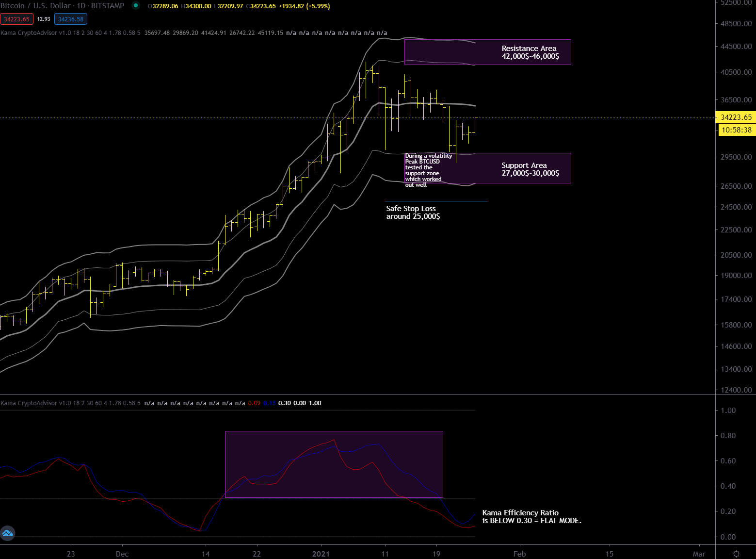This screenshot has height=559, width=756.
Task: Click the red sell price 34223.65 button
Action: pyautogui.click(x=17, y=19)
